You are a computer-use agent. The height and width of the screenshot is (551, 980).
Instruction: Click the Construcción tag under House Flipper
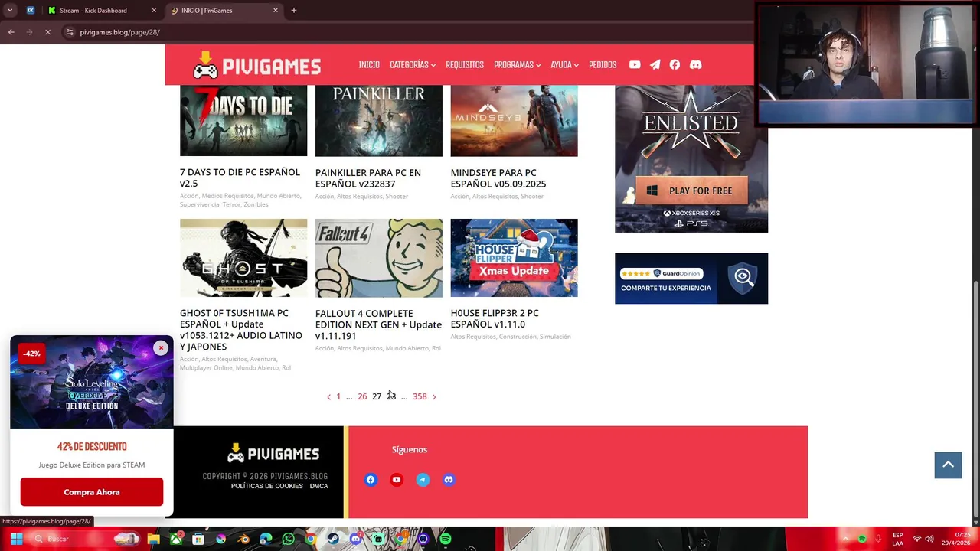click(518, 337)
